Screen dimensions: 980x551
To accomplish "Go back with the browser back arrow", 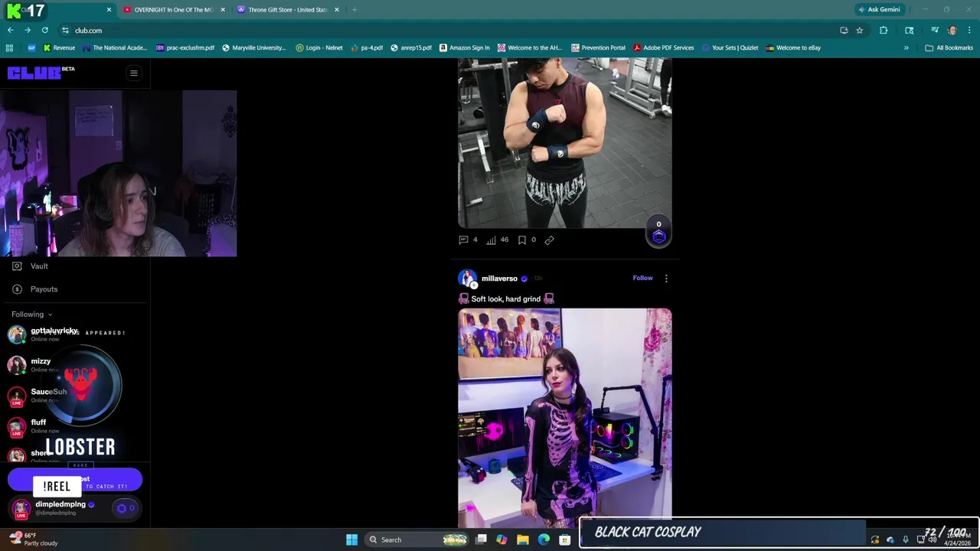I will (10, 31).
